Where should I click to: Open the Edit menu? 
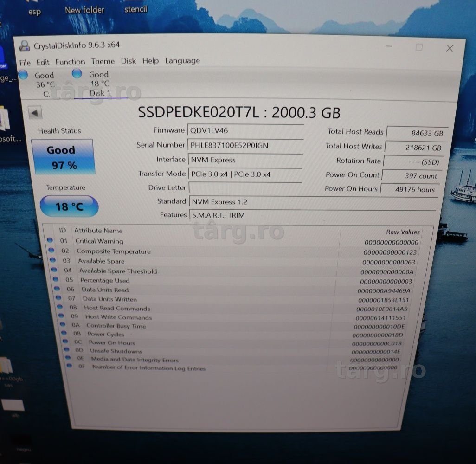pos(43,62)
